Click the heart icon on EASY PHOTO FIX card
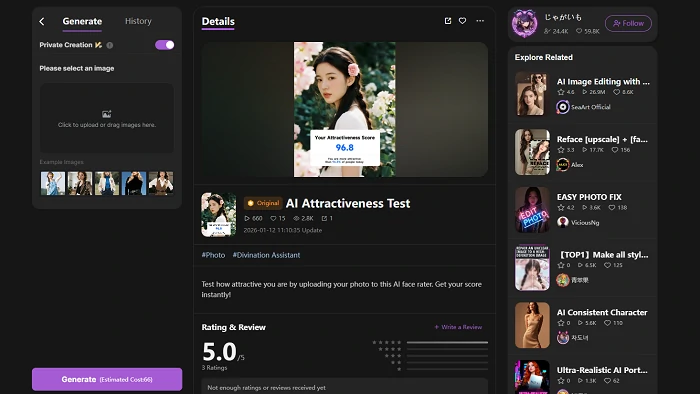Image resolution: width=700 pixels, height=394 pixels. [x=612, y=207]
